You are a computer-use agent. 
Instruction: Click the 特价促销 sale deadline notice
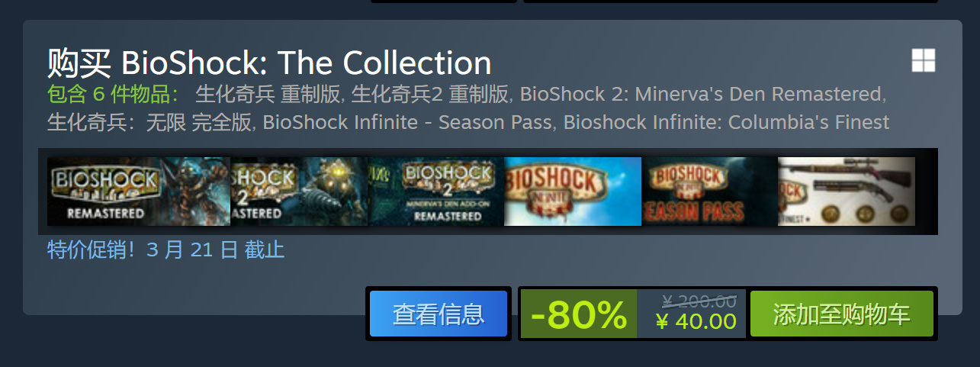165,250
